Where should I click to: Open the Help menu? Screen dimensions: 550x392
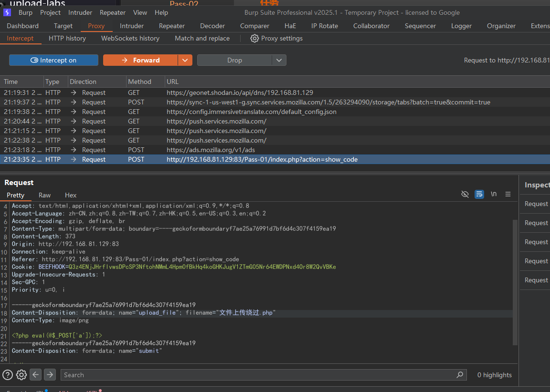point(161,12)
